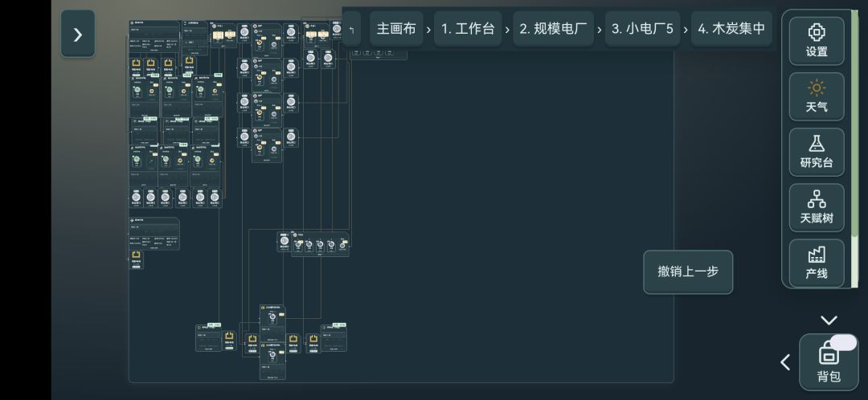The image size is (868, 400).
Task: Open 设置 settings from the side menu
Action: pos(817,41)
